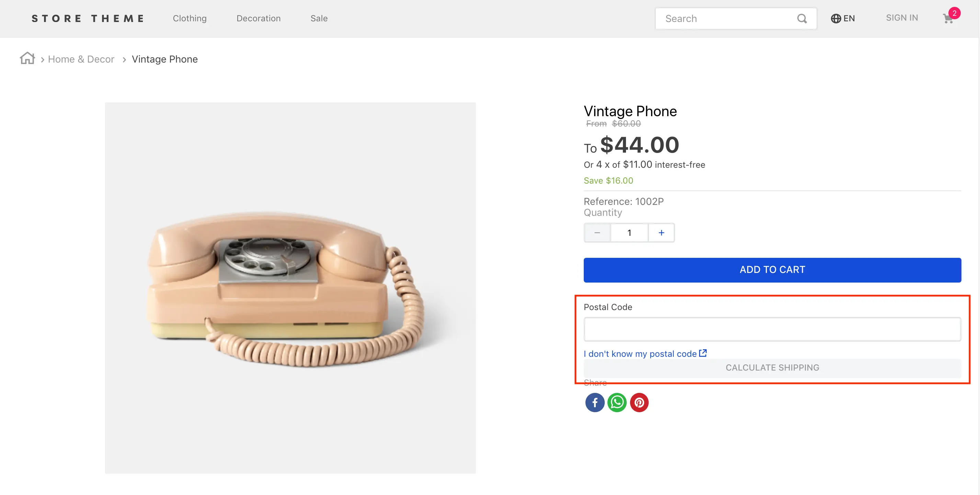Share product on Facebook
Screen dimensions: 980x495
coord(595,403)
